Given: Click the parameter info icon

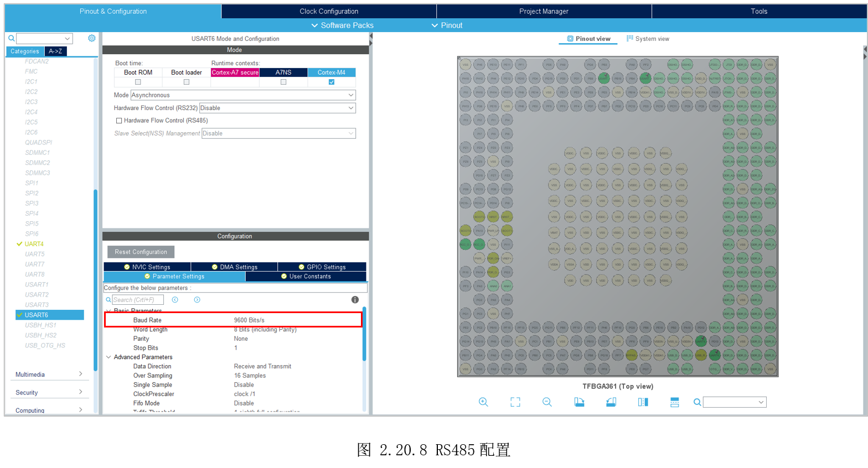Looking at the screenshot, I should pyautogui.click(x=355, y=300).
